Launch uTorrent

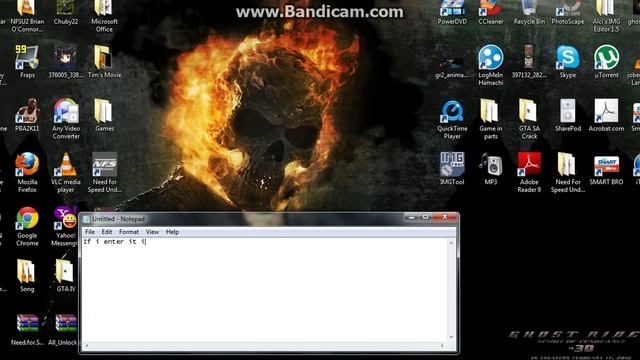tap(606, 61)
